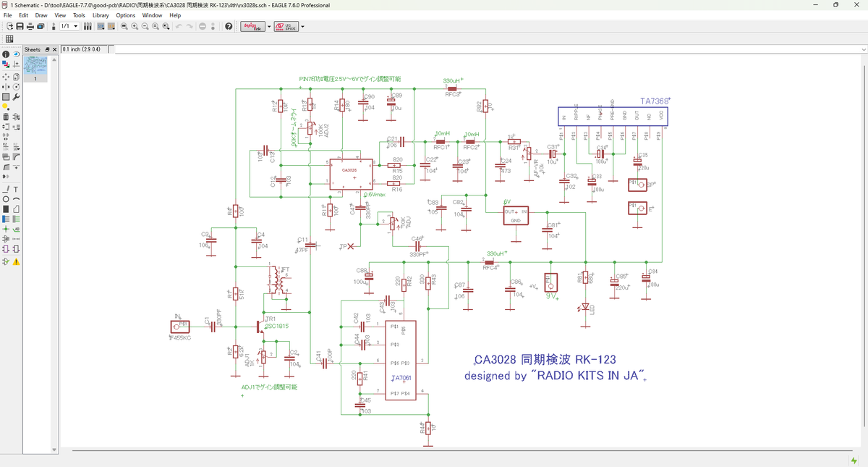Click the Help question mark icon
This screenshot has height=467, width=868.
(229, 27)
